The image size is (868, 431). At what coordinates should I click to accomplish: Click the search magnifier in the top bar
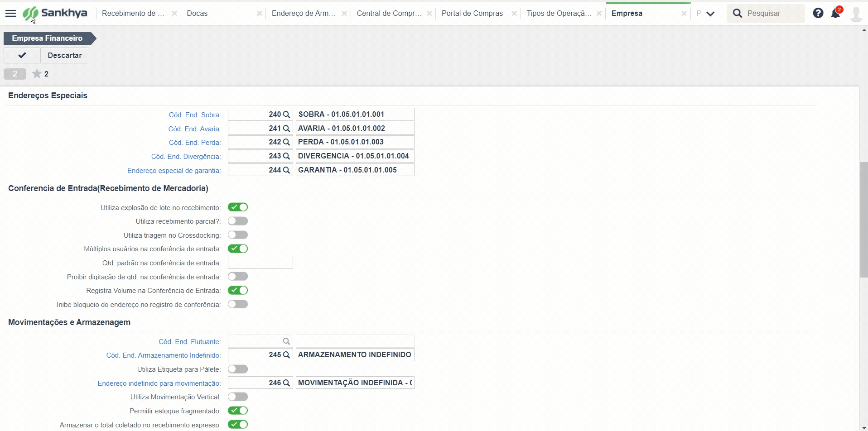tap(738, 13)
